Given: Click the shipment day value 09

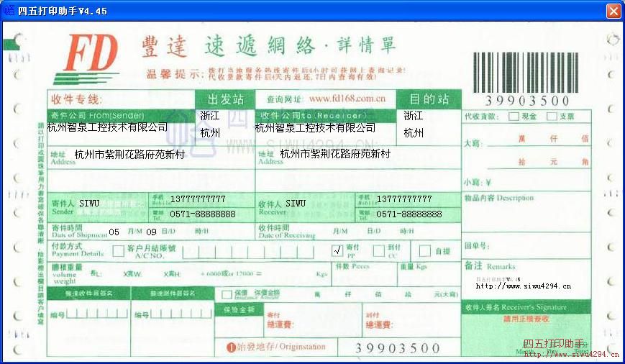Looking at the screenshot, I should (151, 232).
